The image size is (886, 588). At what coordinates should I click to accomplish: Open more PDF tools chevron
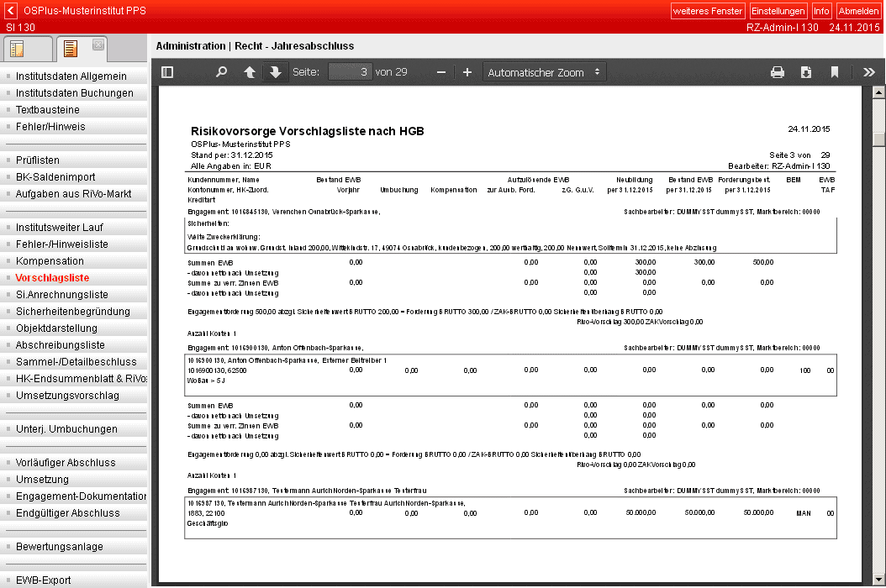click(869, 72)
